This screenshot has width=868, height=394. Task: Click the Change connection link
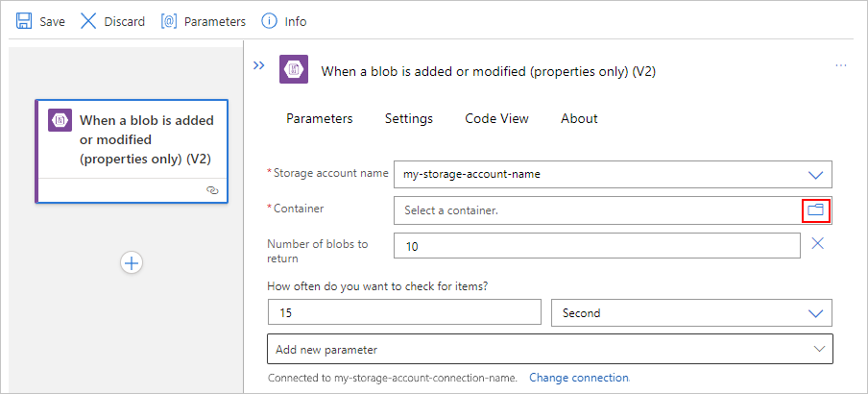(579, 378)
